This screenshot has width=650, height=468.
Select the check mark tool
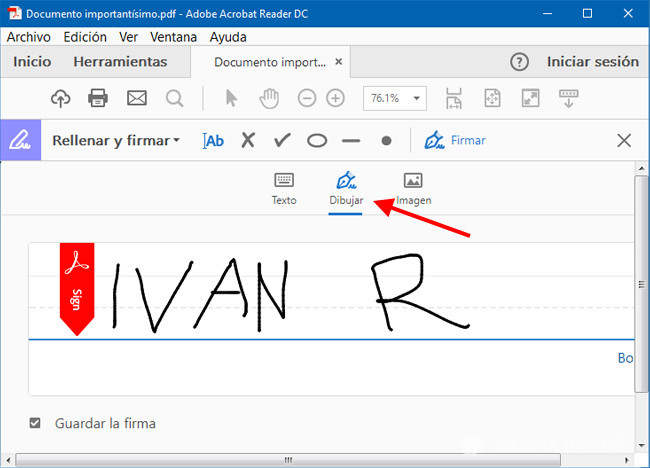point(282,141)
